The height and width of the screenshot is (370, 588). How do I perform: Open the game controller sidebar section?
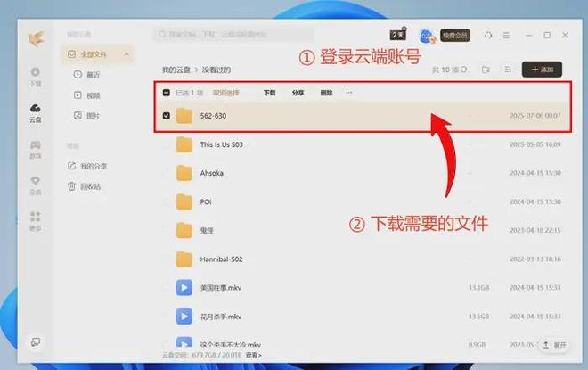[36, 150]
